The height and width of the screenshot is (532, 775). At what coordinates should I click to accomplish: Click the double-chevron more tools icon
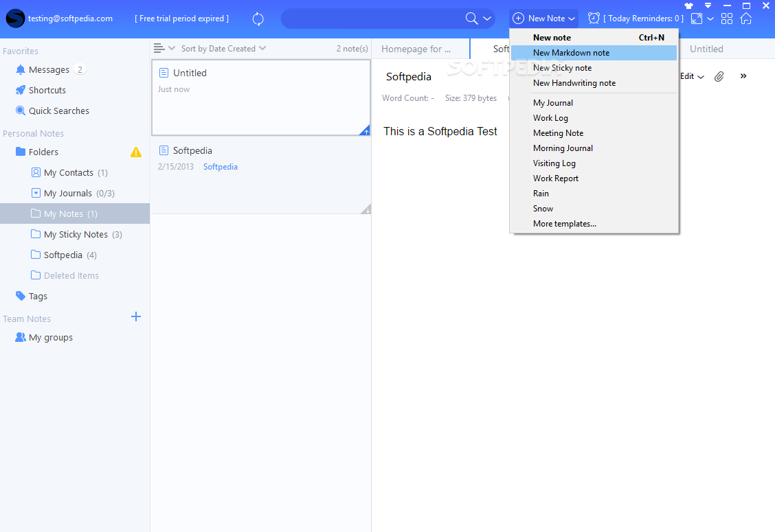(743, 76)
